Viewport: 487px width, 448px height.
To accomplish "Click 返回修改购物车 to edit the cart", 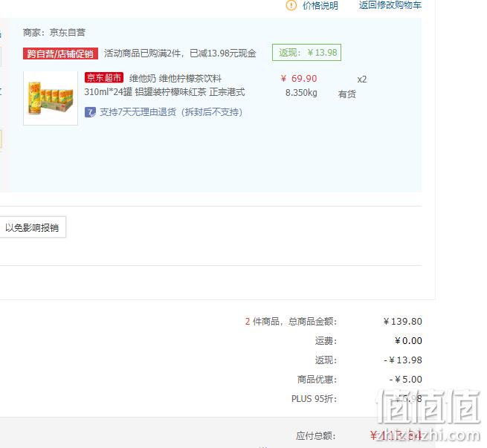I will point(390,5).
